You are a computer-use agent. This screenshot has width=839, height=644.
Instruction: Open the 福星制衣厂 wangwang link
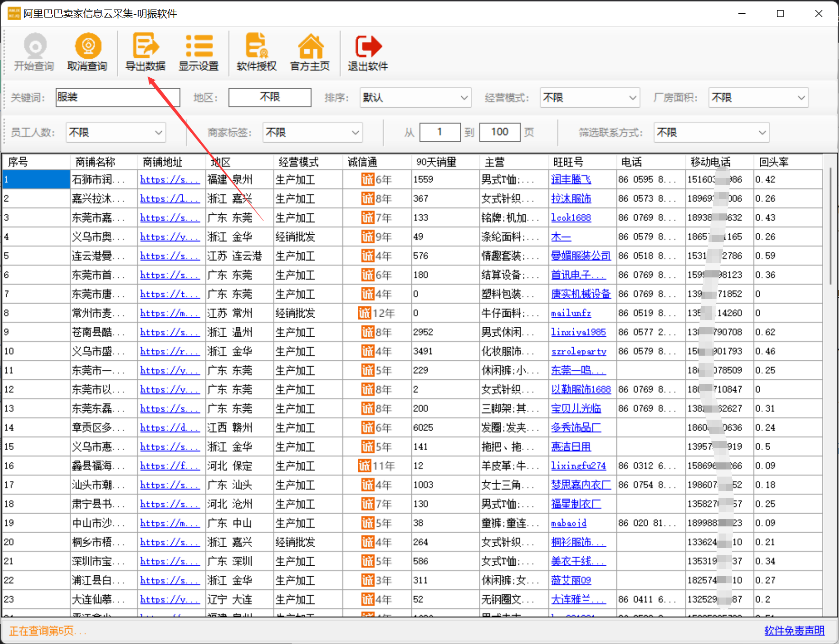pyautogui.click(x=576, y=504)
